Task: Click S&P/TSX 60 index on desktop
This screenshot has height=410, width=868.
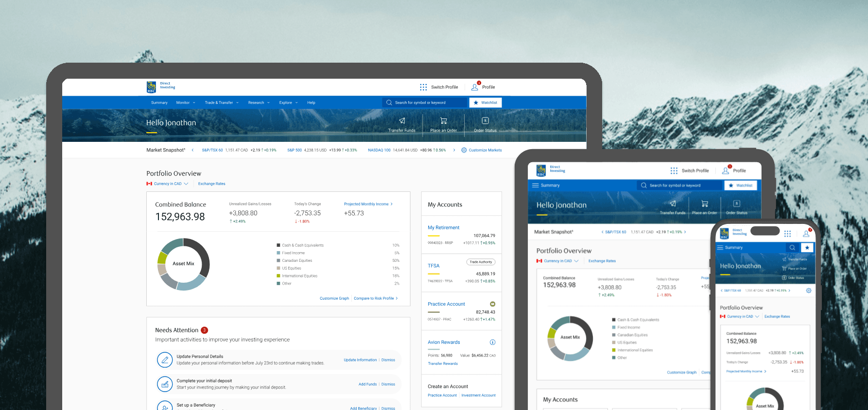Action: [x=212, y=150]
